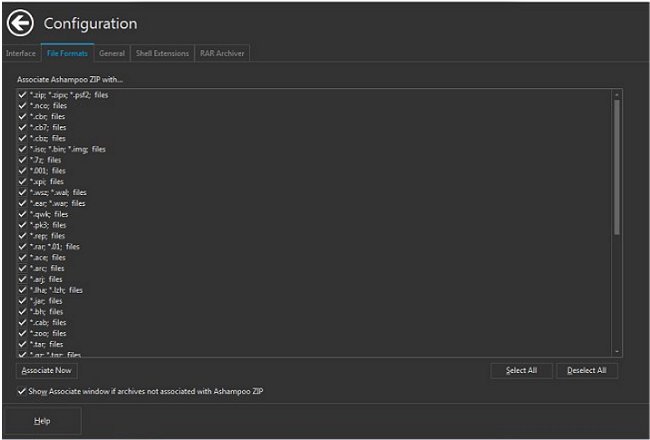Open the General tab

click(112, 53)
